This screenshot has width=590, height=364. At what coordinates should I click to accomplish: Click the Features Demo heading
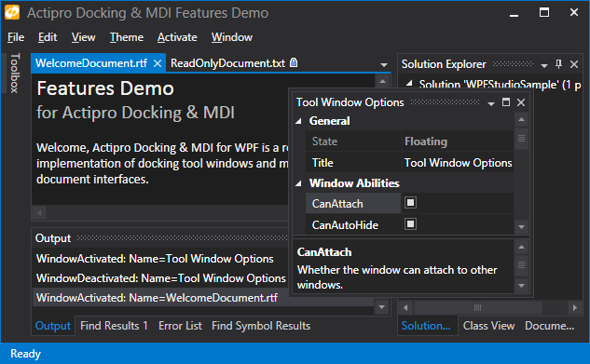(105, 88)
